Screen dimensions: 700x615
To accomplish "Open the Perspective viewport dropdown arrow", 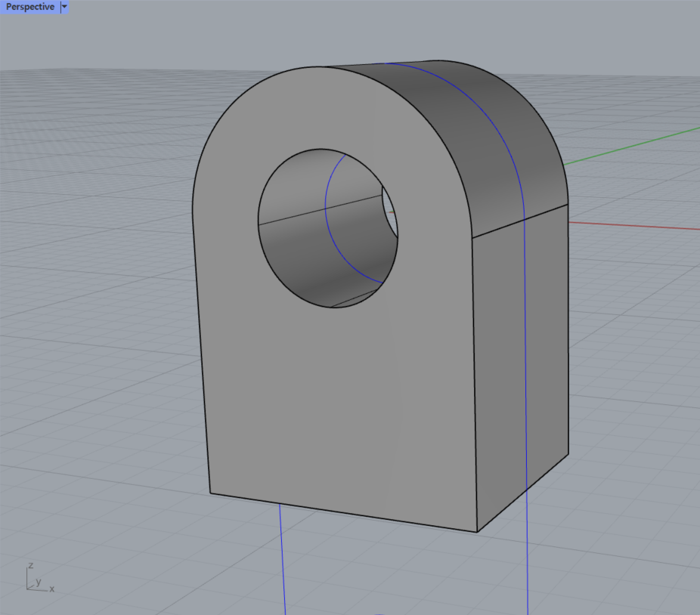I will coord(64,7).
